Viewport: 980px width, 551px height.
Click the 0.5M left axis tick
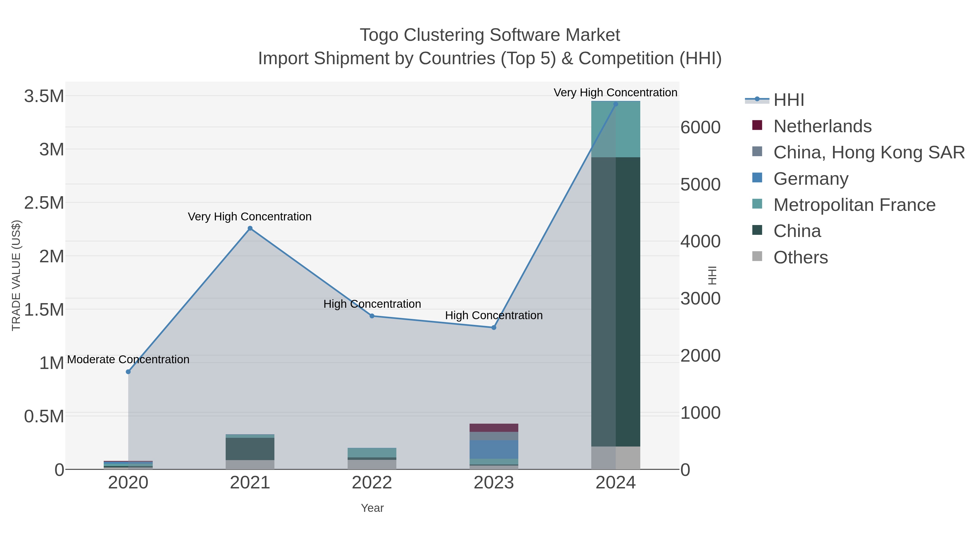[44, 416]
